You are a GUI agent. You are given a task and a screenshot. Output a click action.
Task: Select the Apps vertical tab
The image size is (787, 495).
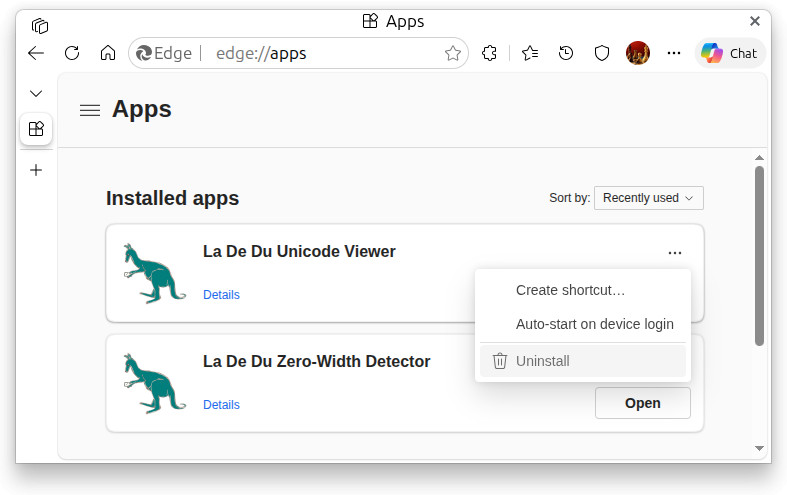(36, 129)
